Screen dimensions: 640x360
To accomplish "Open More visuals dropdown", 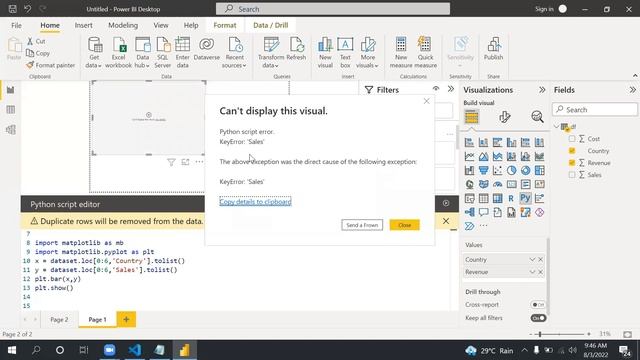I will [367, 52].
